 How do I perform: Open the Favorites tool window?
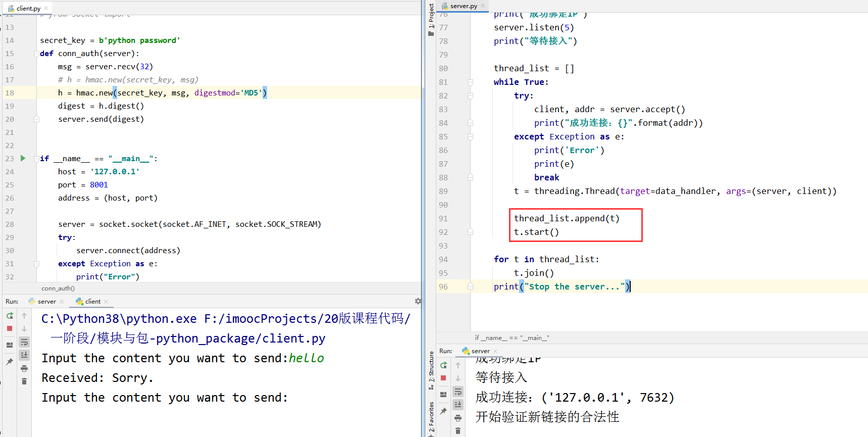point(431,419)
